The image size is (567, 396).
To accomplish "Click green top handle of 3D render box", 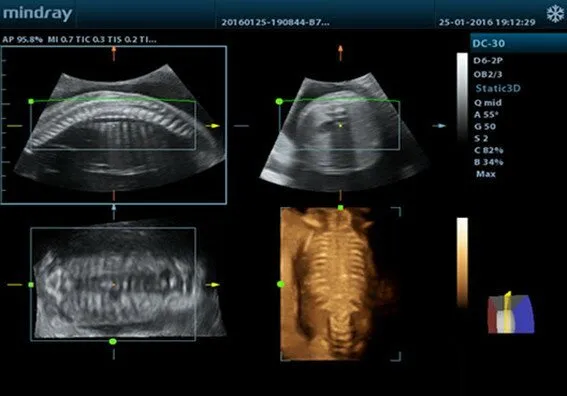I will (x=340, y=208).
